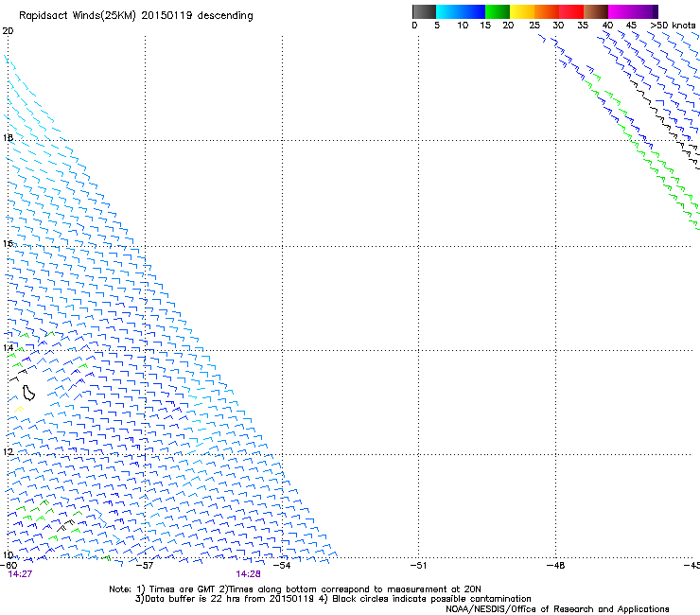Image resolution: width=700 pixels, height=615 pixels.
Task: Click the latitude label '12'
Action: tap(8, 451)
